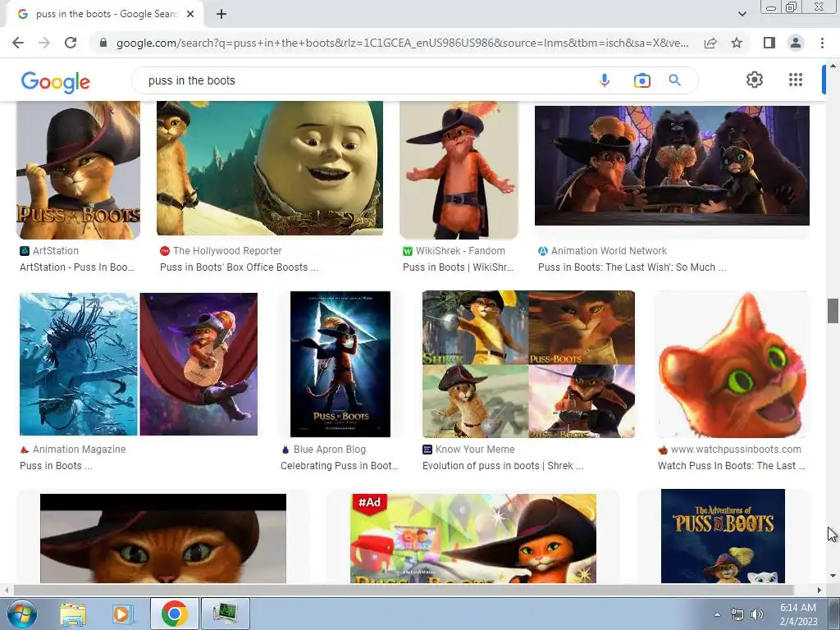Show hidden system tray icons

[717, 614]
